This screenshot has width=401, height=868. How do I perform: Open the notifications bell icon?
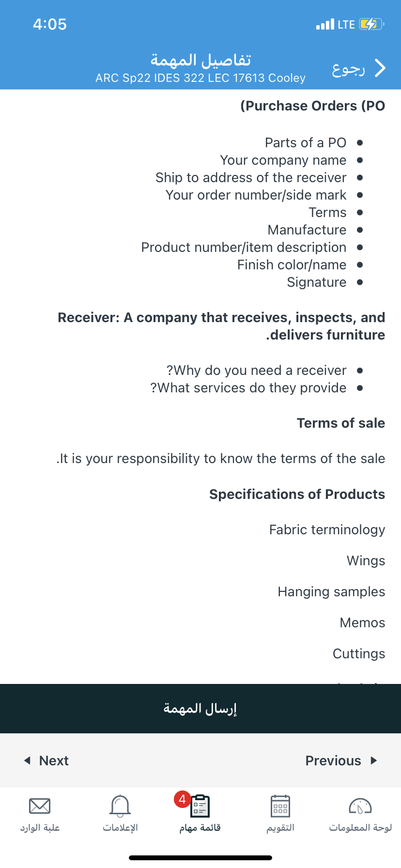point(120,806)
